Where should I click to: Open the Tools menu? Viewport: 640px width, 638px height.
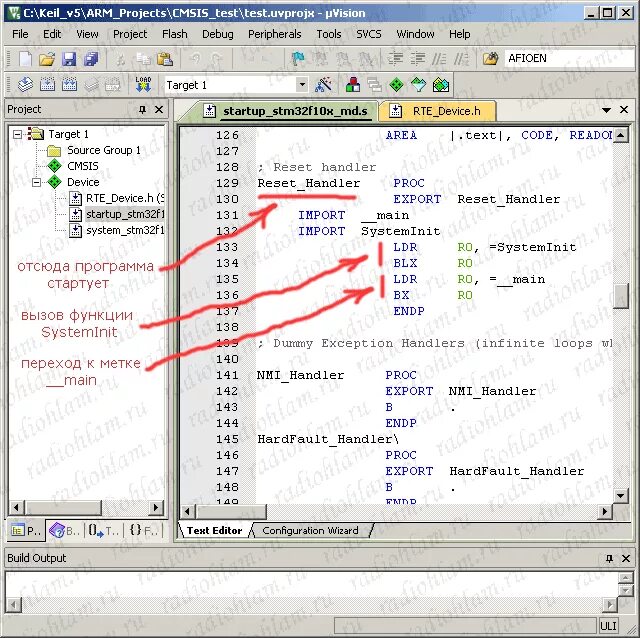329,34
